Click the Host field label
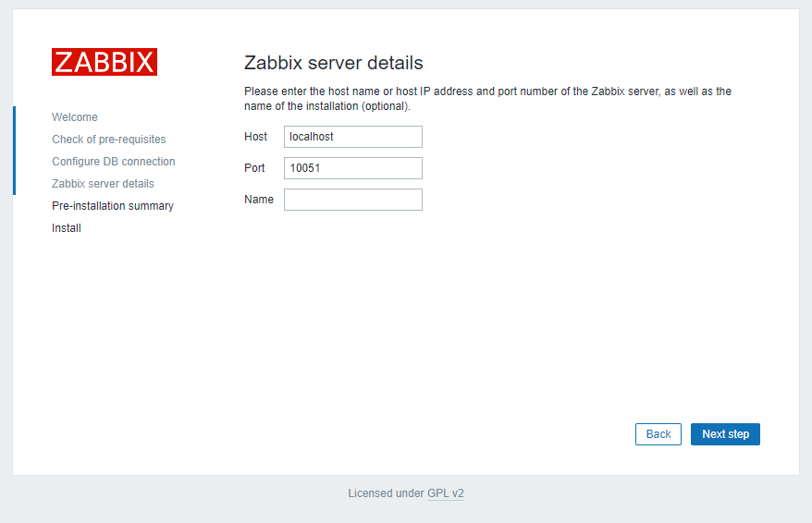 (256, 137)
